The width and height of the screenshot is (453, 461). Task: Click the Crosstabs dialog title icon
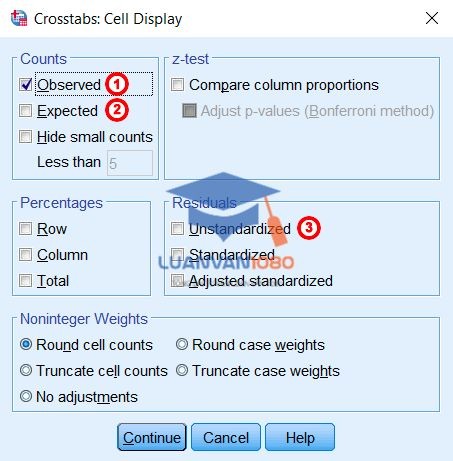(19, 18)
